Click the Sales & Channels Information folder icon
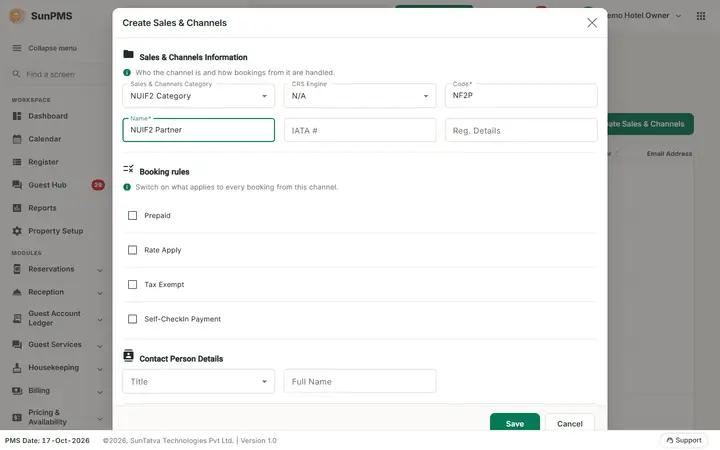 point(129,54)
